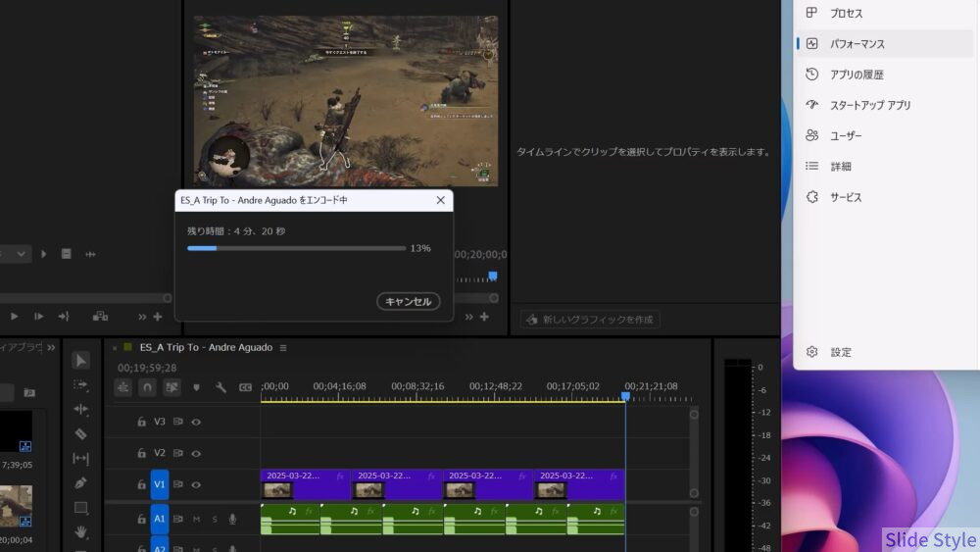Select the Selection (arrow) tool
980x552 pixels.
[x=80, y=360]
